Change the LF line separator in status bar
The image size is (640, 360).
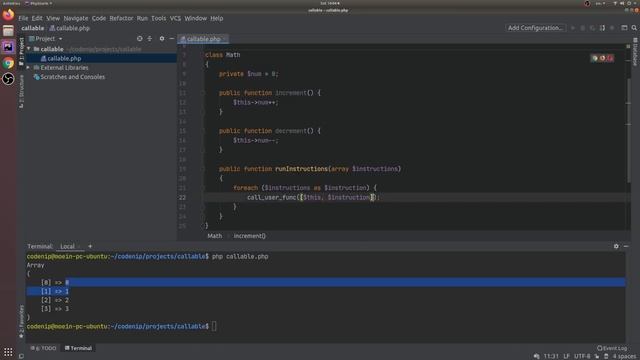(x=567, y=356)
